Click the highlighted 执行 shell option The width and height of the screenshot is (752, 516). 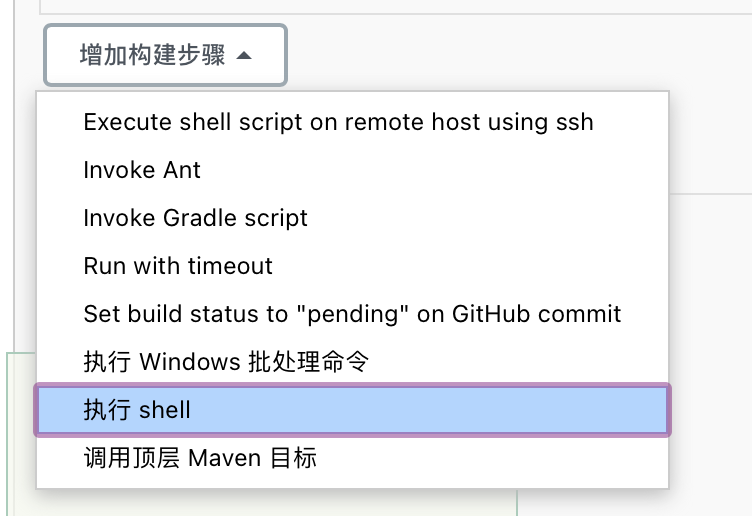[x=352, y=410]
